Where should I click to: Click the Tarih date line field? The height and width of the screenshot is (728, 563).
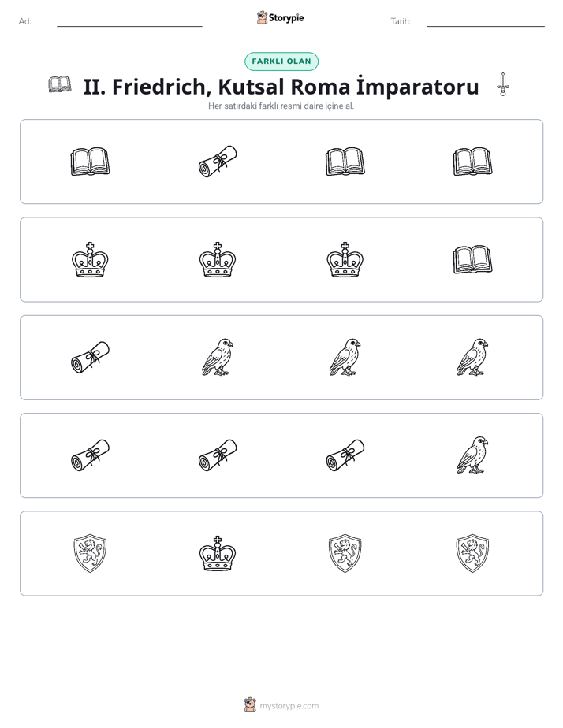486,22
